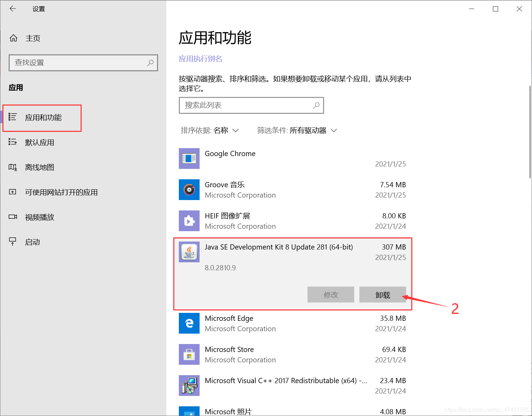
Task: Click the 卸载 button for Java
Action: click(x=383, y=295)
